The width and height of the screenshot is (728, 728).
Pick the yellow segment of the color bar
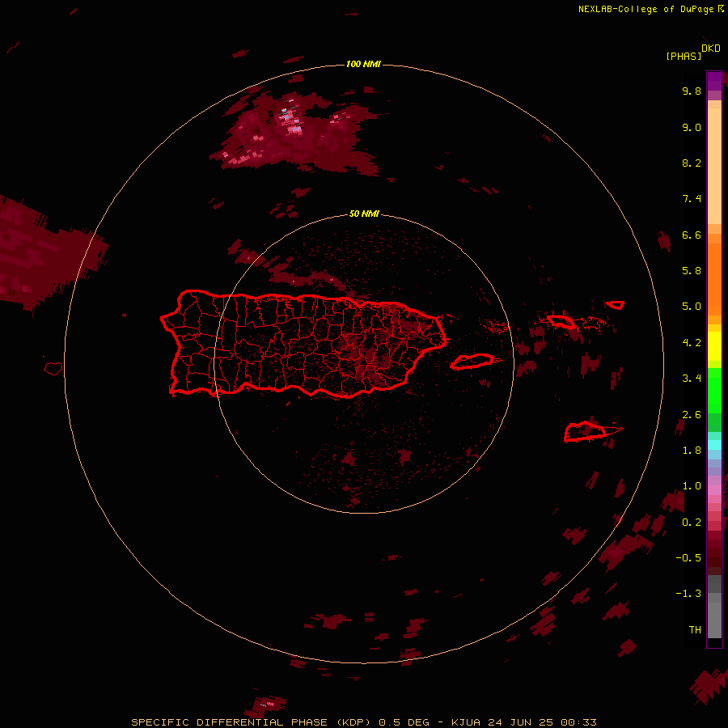(714, 346)
